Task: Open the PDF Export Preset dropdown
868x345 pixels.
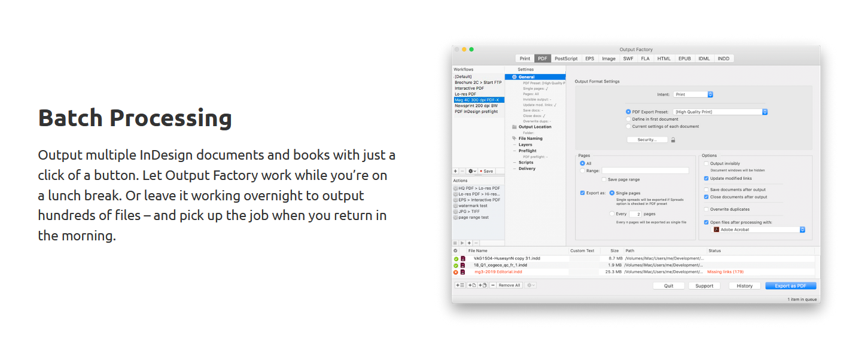Action: click(x=720, y=112)
